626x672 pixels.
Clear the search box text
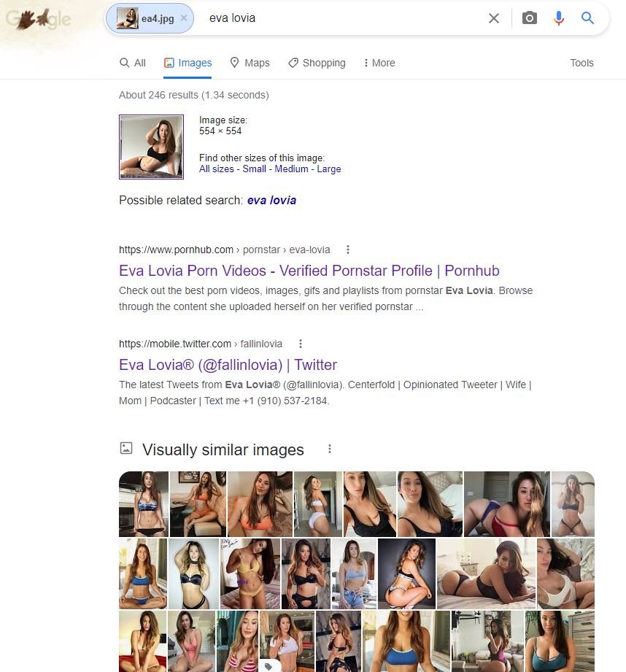coord(494,18)
